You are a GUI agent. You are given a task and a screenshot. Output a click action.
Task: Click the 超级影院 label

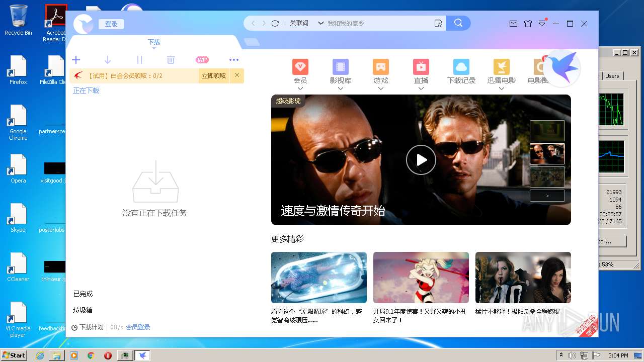point(288,101)
